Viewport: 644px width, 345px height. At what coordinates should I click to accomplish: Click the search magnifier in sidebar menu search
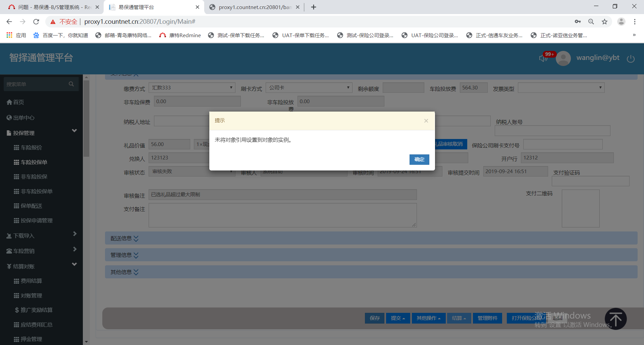click(71, 84)
